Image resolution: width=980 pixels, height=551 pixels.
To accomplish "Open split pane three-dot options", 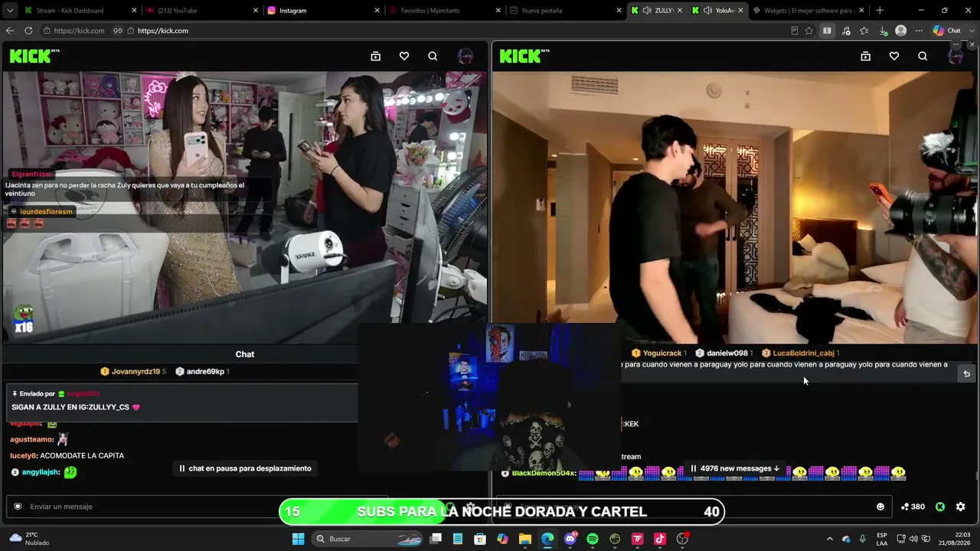I will tap(956, 45).
